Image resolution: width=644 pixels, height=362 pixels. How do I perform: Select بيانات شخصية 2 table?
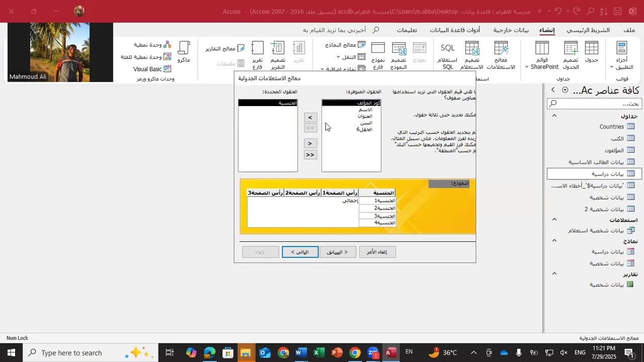(x=594, y=209)
